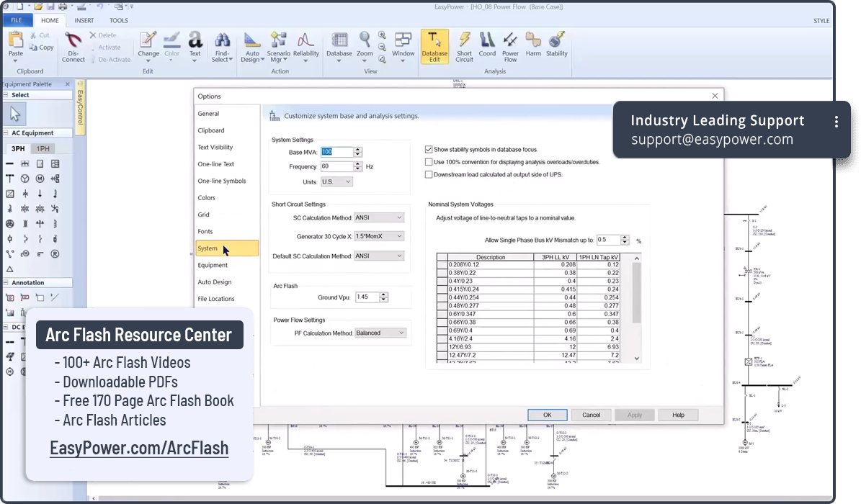Open the SC Calculation Method dropdown
Image resolution: width=861 pixels, height=504 pixels.
point(380,217)
